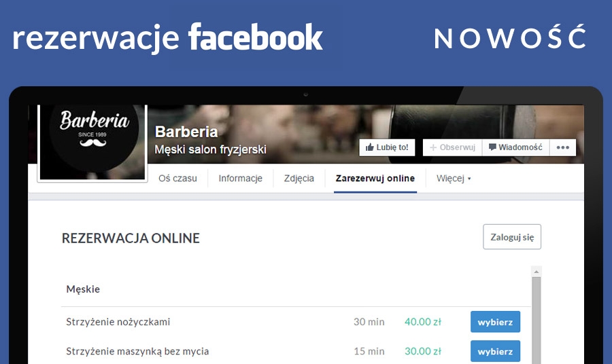Choose Strzyżenie nożyczkami with wybierz

(495, 322)
